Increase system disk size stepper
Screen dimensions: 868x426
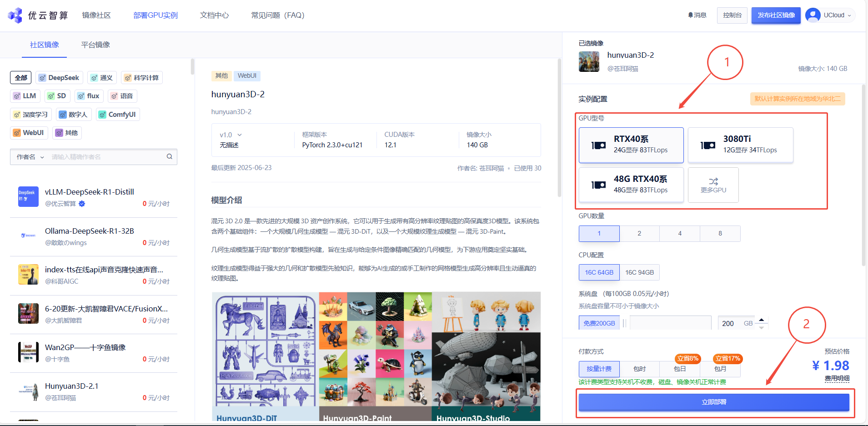(x=762, y=320)
